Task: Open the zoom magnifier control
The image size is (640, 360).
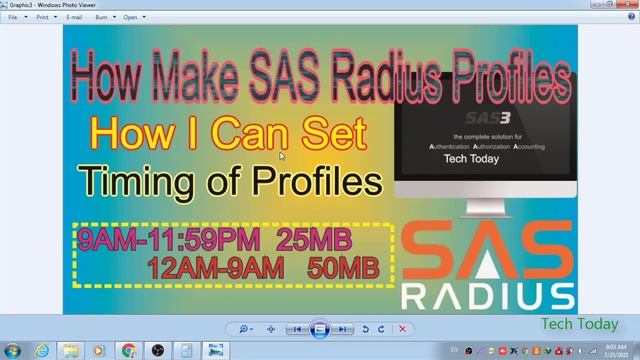Action: click(245, 329)
